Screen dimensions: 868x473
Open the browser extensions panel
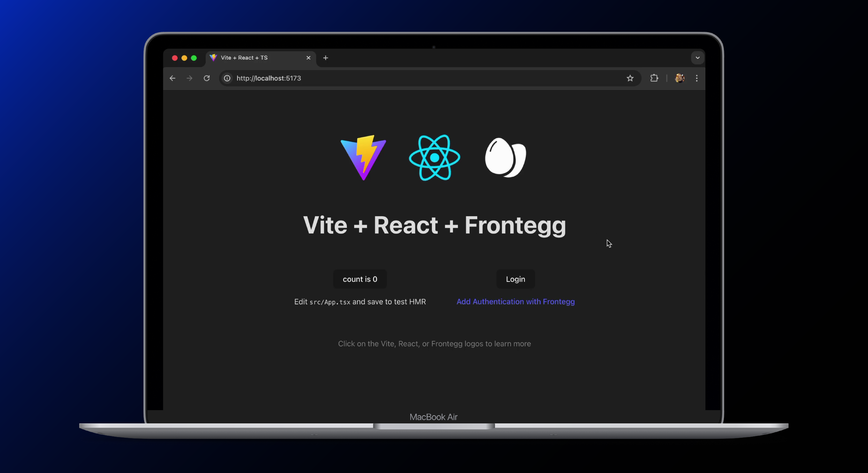pos(654,78)
